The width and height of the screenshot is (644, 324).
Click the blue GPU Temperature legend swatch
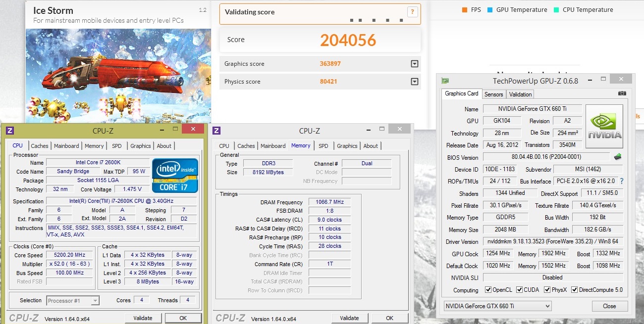[489, 10]
